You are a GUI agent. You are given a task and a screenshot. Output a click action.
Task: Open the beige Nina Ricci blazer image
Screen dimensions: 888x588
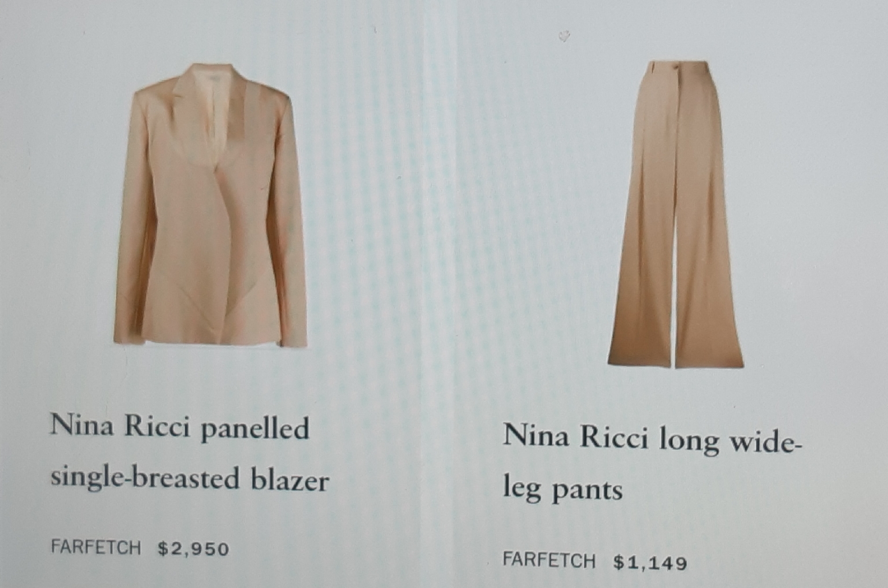point(209,205)
